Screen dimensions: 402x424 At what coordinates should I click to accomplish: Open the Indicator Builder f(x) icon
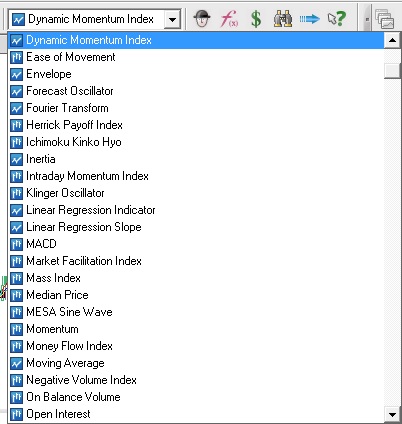pyautogui.click(x=229, y=19)
